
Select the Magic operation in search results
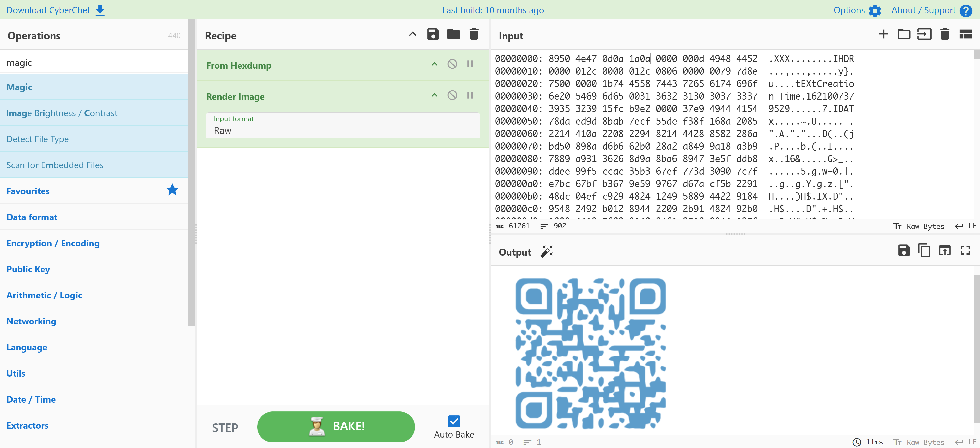point(94,87)
